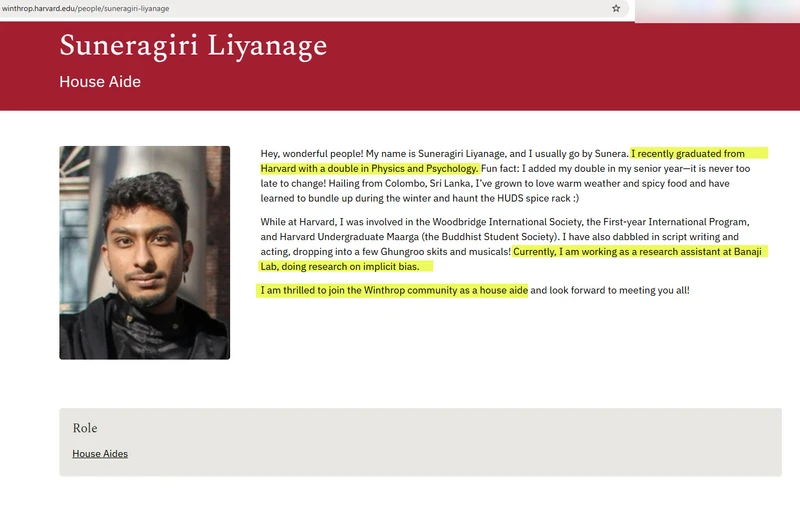The height and width of the screenshot is (516, 800).
Task: Click the text 'look forward to meeting you all!'
Action: (619, 290)
